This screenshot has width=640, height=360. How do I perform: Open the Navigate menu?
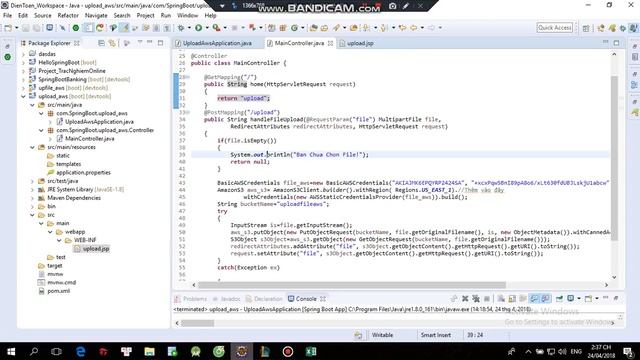(96, 16)
